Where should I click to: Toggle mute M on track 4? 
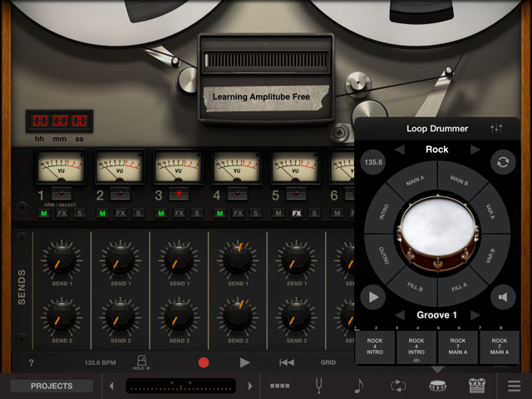[x=219, y=214]
